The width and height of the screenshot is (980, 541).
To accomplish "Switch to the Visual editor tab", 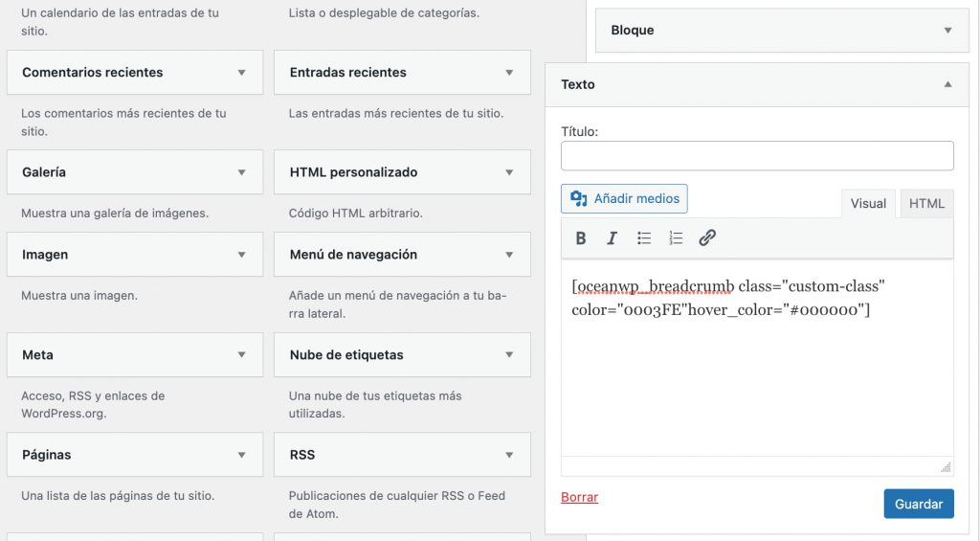I will point(868,203).
